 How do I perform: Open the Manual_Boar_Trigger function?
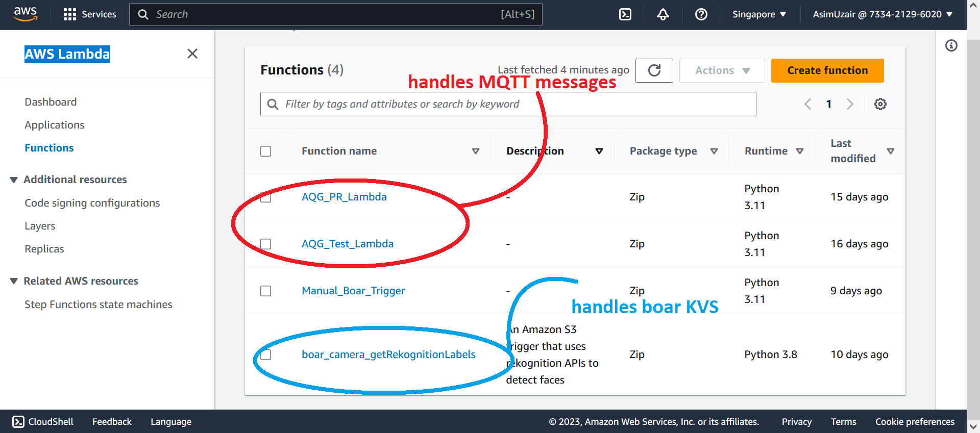353,291
